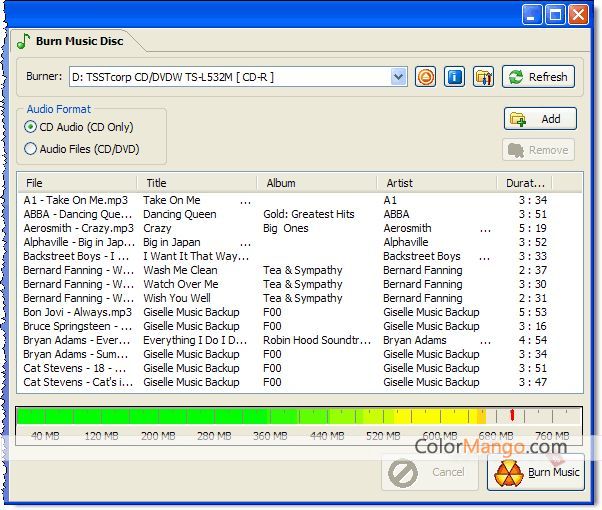Click the disc capacity usage bar
Viewport: 602px width, 510px height.
pyautogui.click(x=298, y=417)
